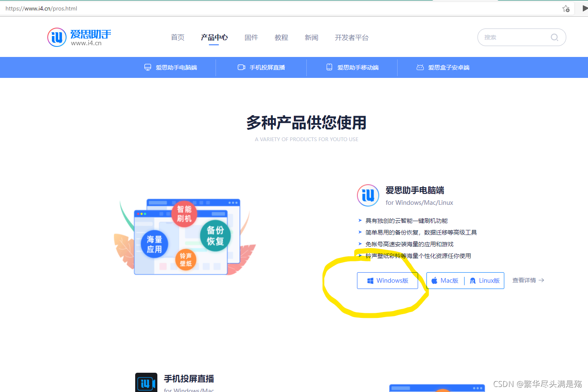Click the 具有独创的云智能一键刷机功能 line
Screen dimensions: 588x392
click(406, 221)
